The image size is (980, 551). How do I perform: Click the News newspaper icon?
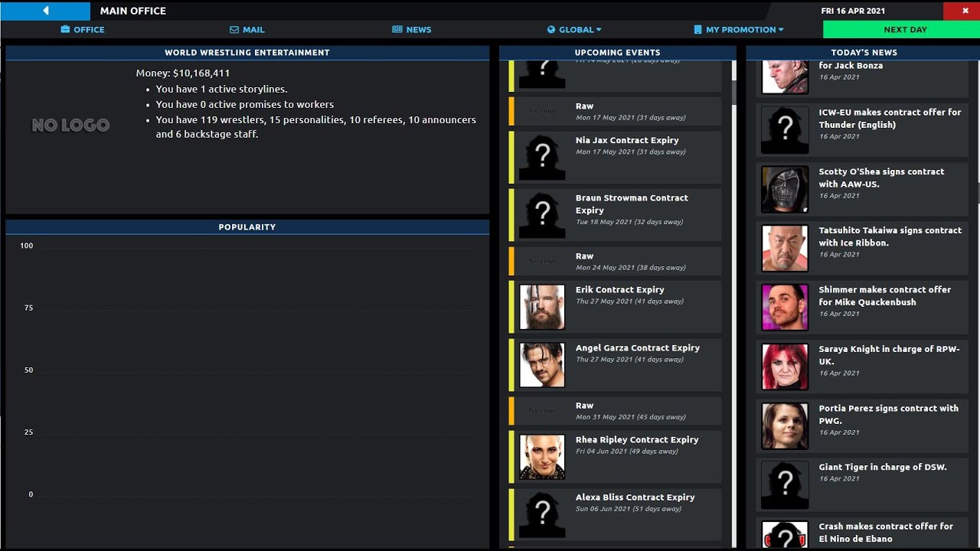397,30
